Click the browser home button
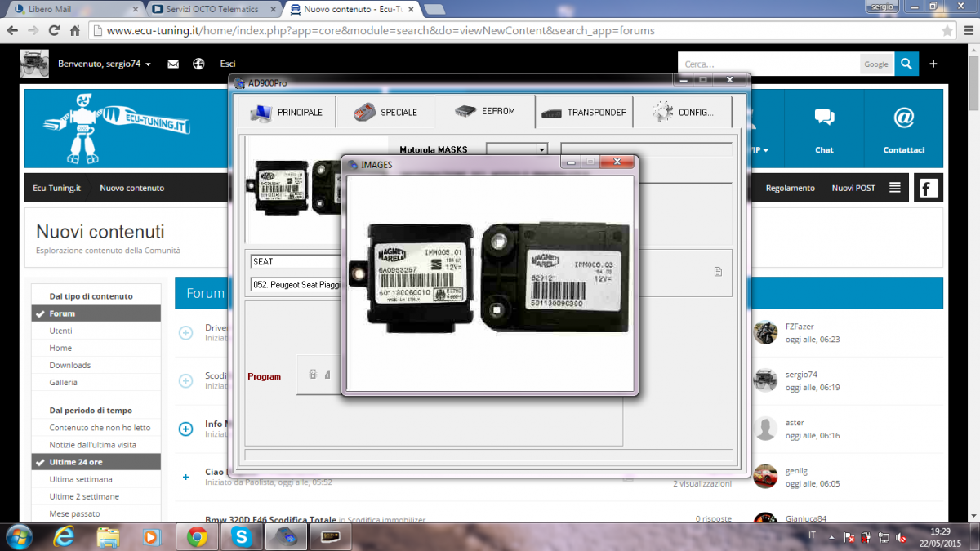 click(75, 30)
